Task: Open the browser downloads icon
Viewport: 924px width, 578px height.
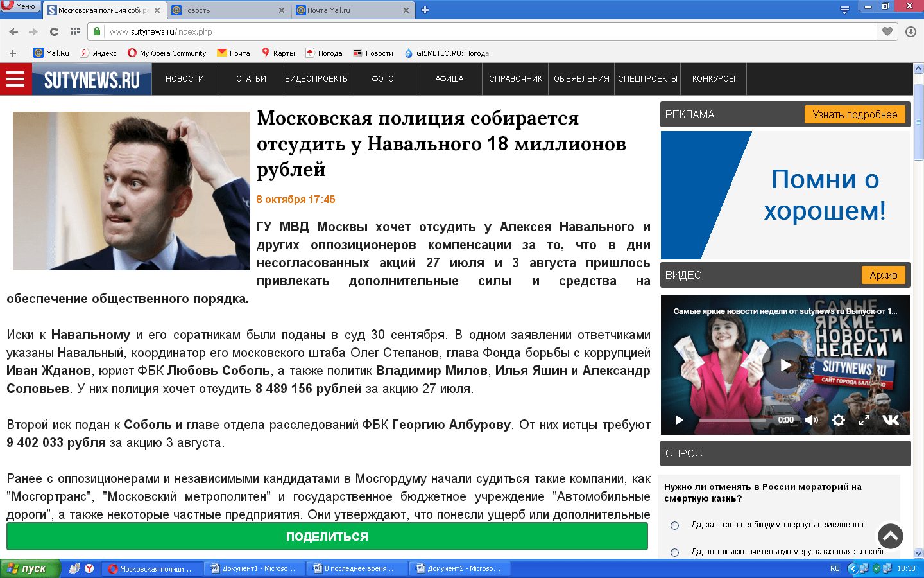Action: pyautogui.click(x=911, y=31)
